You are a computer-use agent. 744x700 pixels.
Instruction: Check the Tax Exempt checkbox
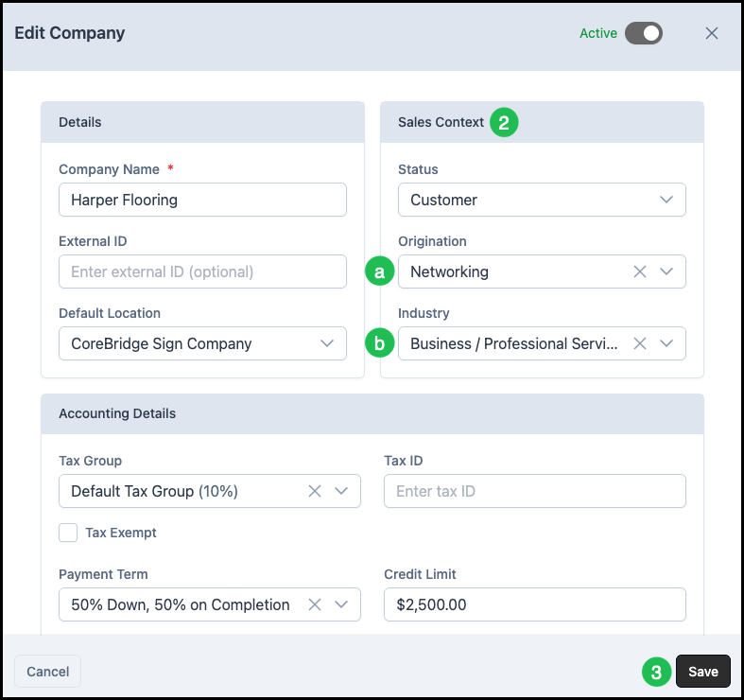[68, 533]
